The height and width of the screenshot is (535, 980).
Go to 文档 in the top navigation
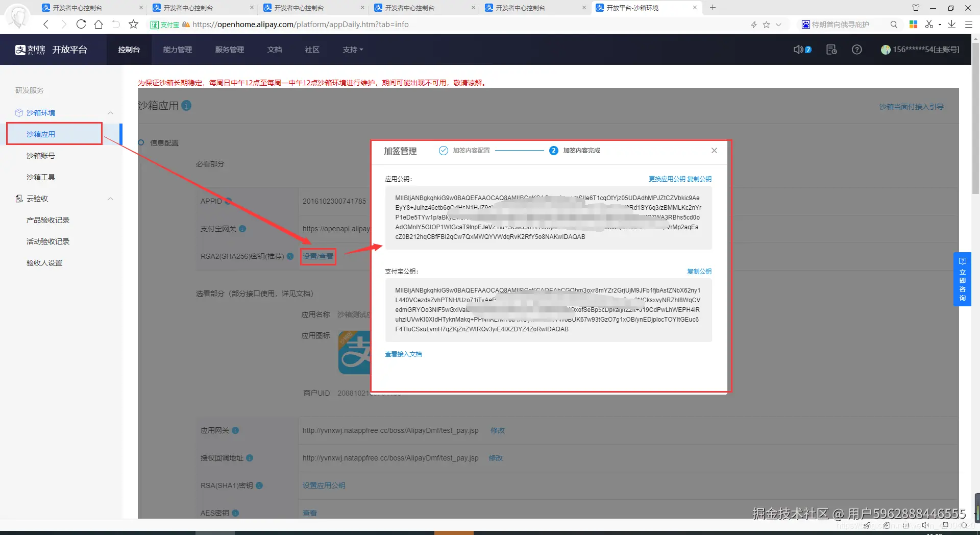click(274, 50)
